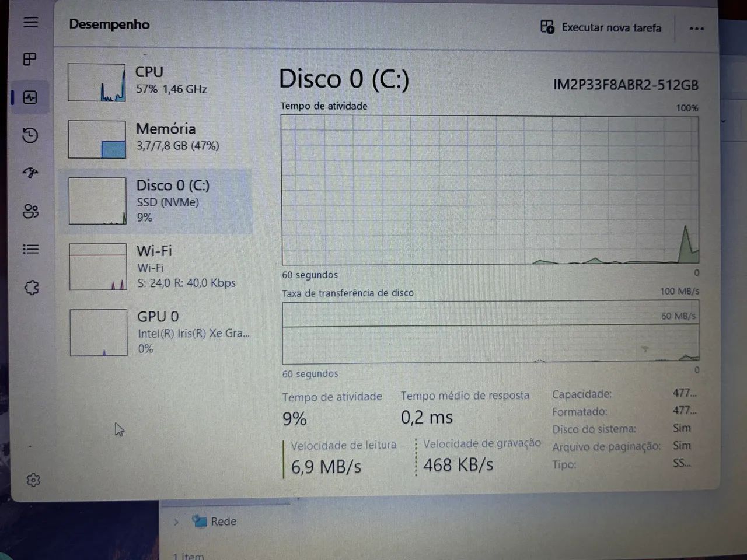Viewport: 747px width, 560px height.
Task: Open the Services puzzle icon
Action: (31, 288)
